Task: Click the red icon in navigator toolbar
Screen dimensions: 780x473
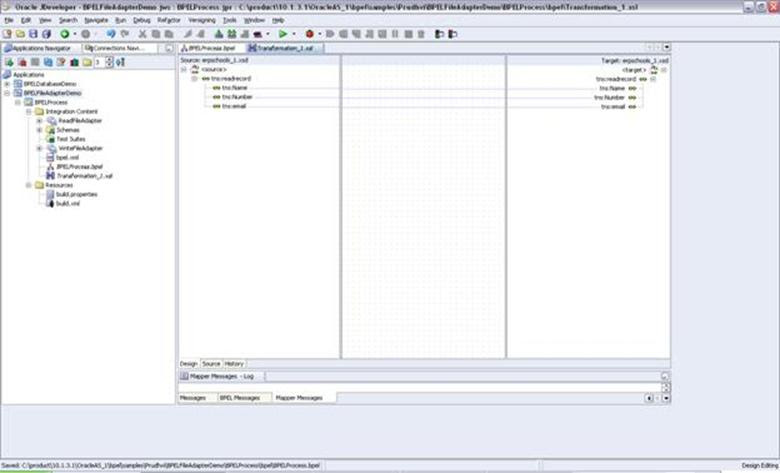Action: point(22,62)
